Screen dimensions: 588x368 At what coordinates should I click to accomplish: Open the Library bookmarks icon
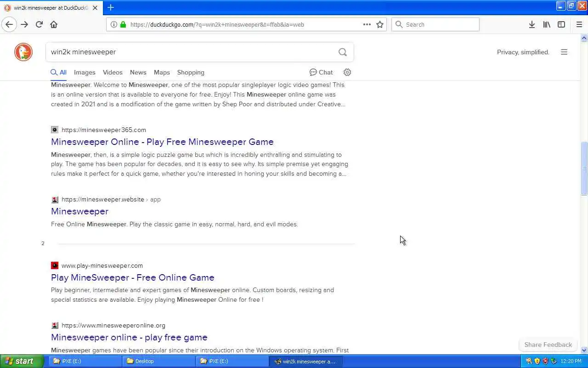coord(547,24)
